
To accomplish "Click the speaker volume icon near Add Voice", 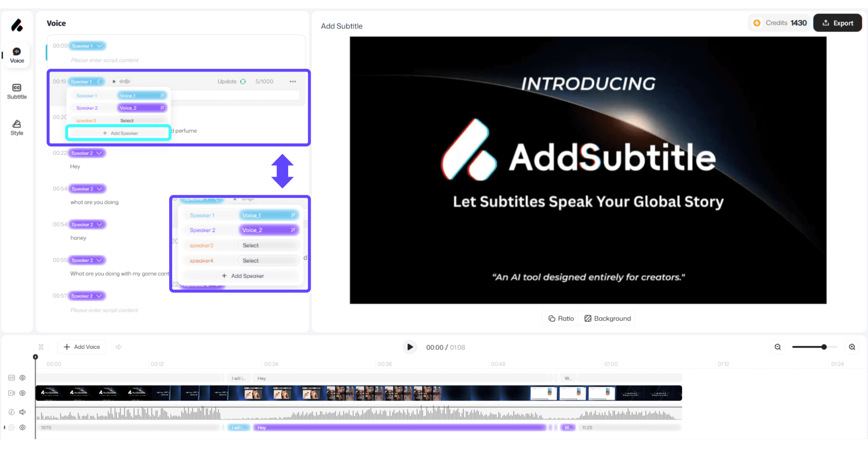I will [x=119, y=347].
